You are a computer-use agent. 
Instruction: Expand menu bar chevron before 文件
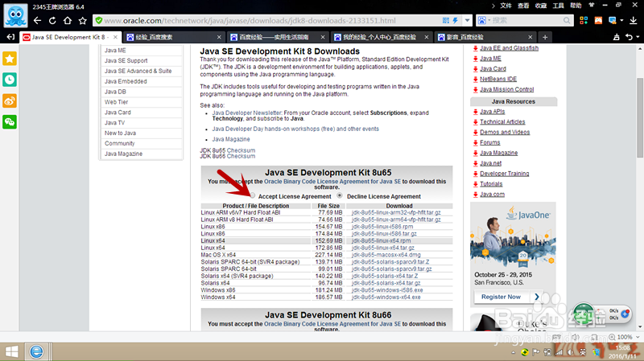click(493, 6)
